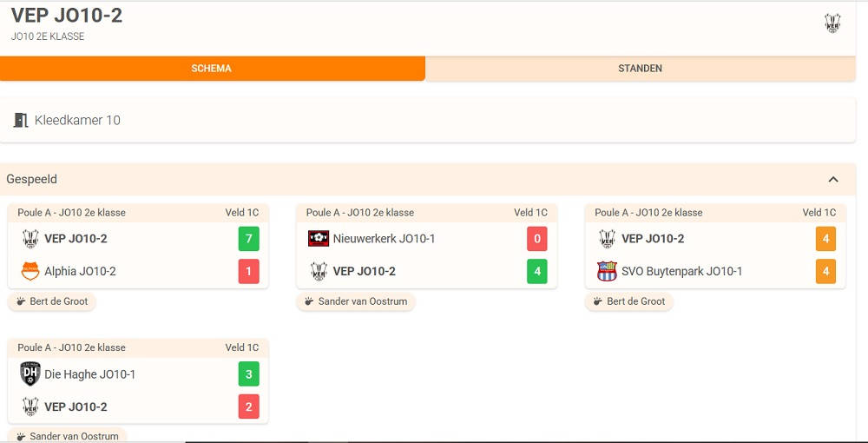Image resolution: width=868 pixels, height=443 pixels.
Task: Click the Kleedkamer door icon
Action: coord(21,120)
